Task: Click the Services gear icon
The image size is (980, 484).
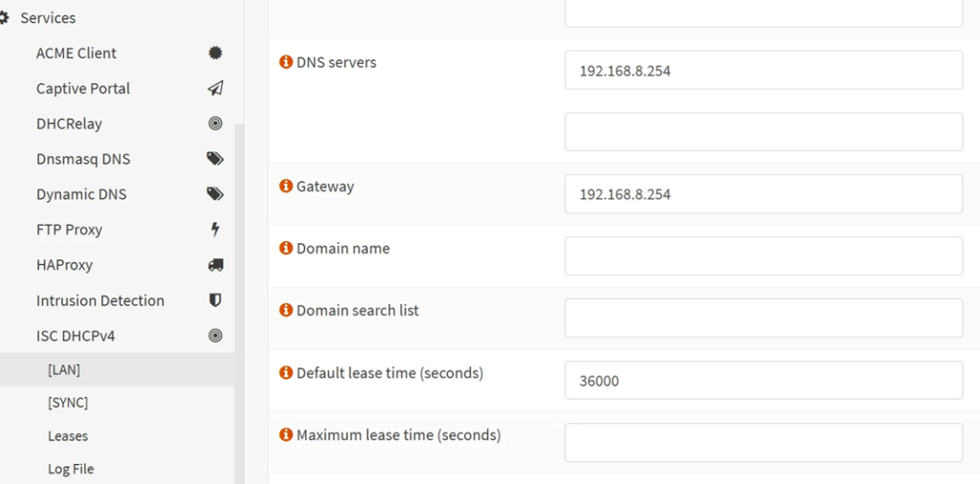Action: [3, 17]
